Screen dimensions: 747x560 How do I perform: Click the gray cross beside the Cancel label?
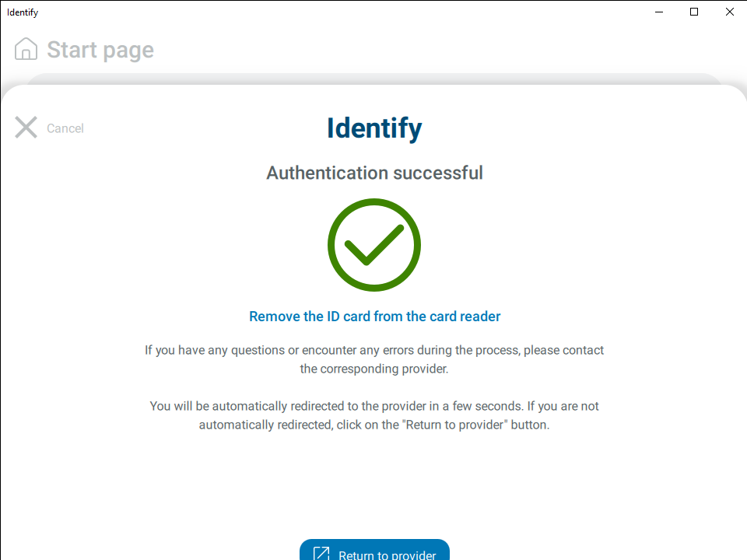click(x=26, y=128)
